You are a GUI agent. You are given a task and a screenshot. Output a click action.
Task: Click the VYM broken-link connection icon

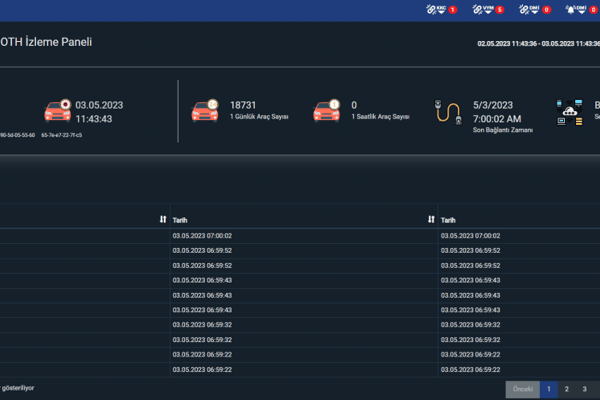pos(477,10)
